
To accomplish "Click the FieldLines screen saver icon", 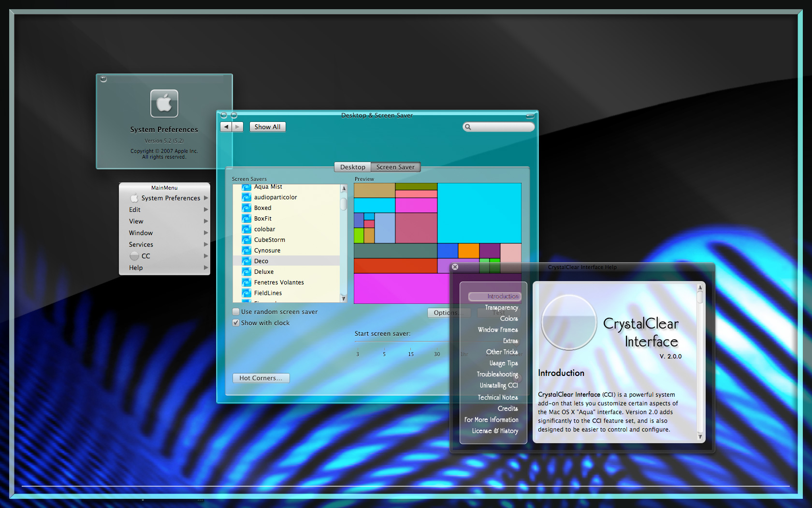I will (246, 293).
